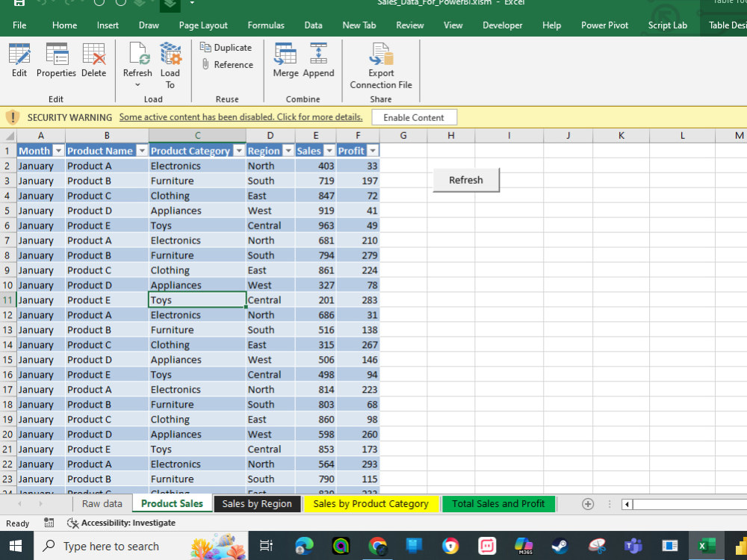Screen dimensions: 747x560
Task: Click the 'Some active content has been disabled' link
Action: (241, 117)
